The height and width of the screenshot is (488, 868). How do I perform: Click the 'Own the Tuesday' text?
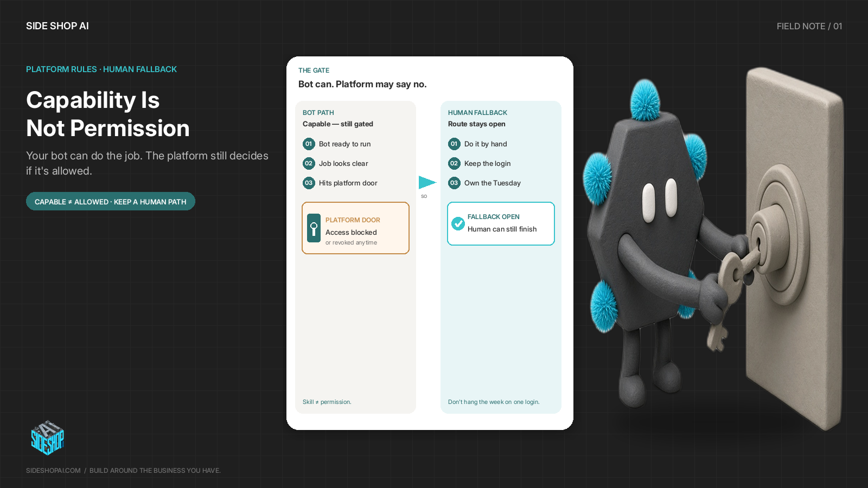click(x=493, y=183)
